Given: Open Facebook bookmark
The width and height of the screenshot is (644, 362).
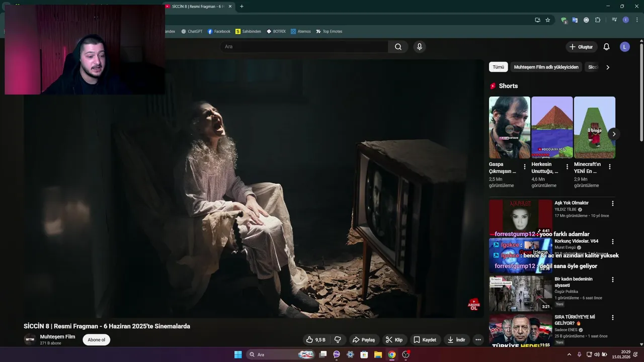Looking at the screenshot, I should pyautogui.click(x=219, y=31).
